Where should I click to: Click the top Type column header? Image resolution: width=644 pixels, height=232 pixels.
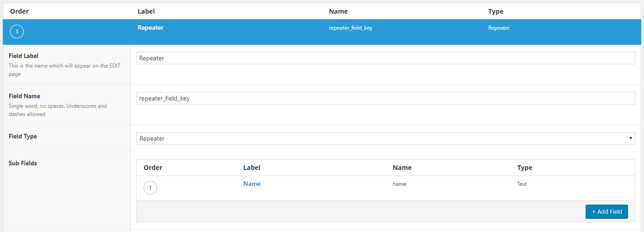click(x=495, y=11)
